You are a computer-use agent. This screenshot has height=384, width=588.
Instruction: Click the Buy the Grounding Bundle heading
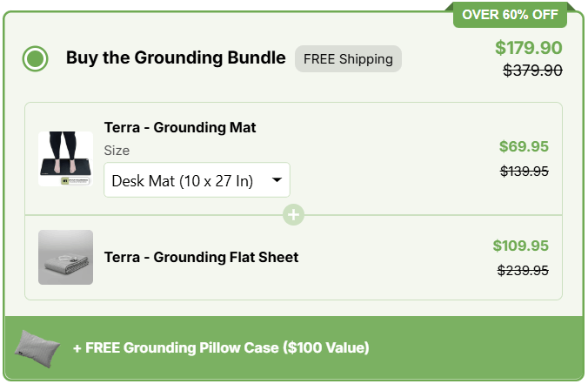176,58
